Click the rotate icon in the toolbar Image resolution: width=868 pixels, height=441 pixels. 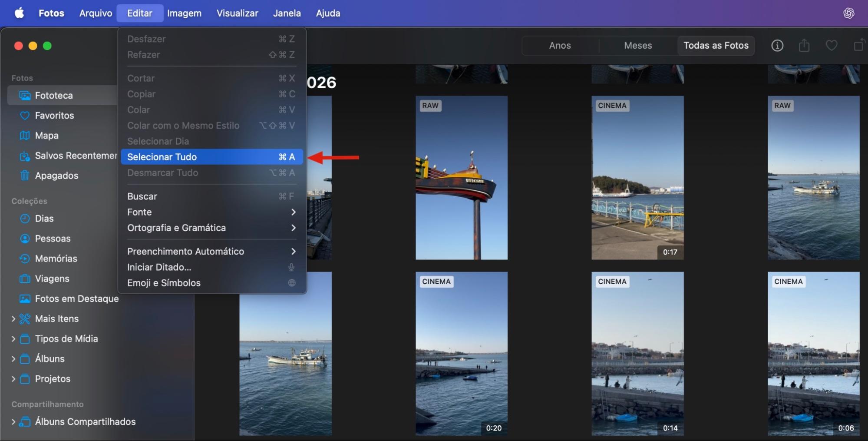tap(859, 45)
